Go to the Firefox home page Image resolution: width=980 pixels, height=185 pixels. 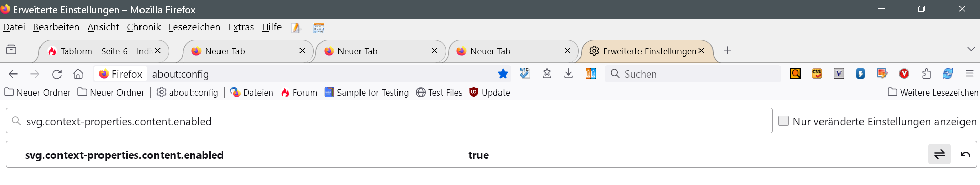[78, 74]
